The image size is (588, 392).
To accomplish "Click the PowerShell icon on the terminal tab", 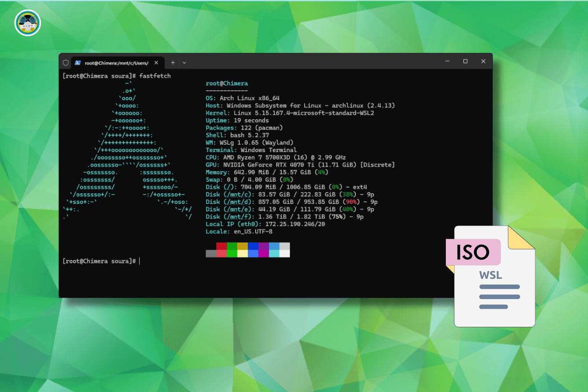I will click(77, 63).
